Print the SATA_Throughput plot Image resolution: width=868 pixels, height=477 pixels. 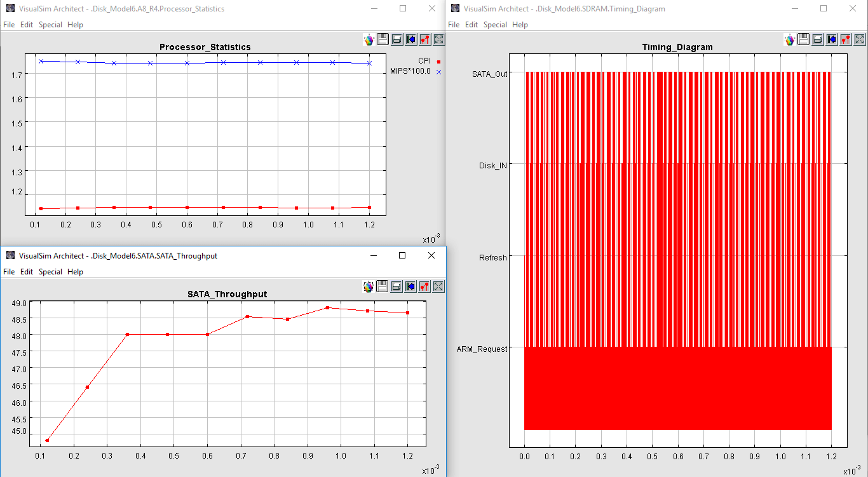[x=397, y=286]
